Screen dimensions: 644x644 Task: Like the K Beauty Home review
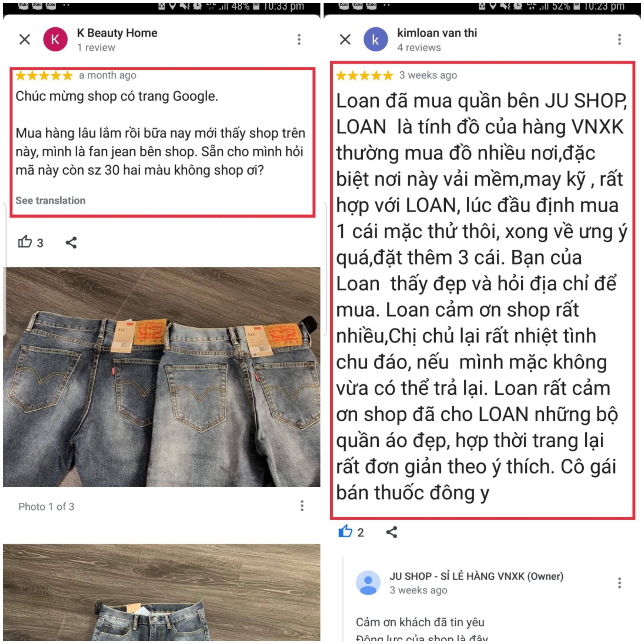point(25,242)
